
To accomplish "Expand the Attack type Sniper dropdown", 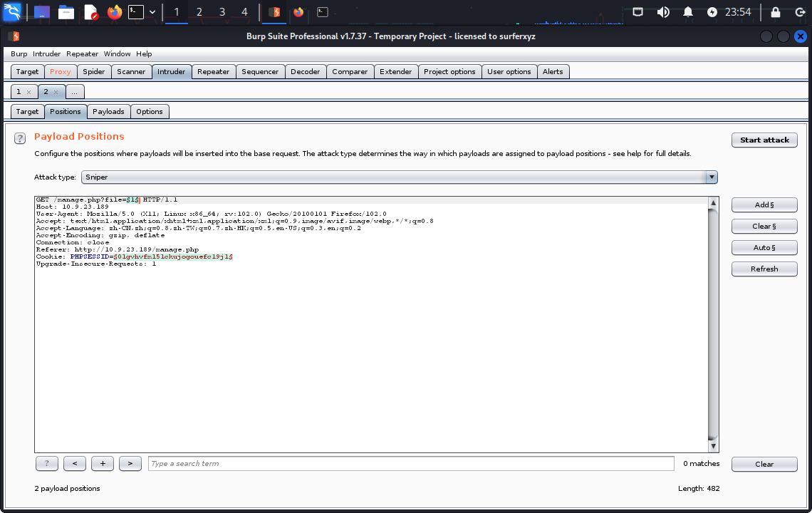I will [x=400, y=177].
